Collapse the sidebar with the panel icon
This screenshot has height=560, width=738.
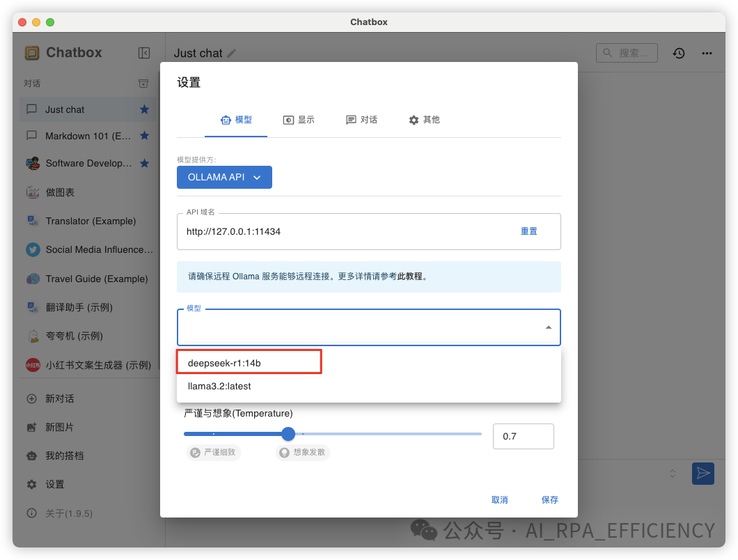(x=144, y=53)
